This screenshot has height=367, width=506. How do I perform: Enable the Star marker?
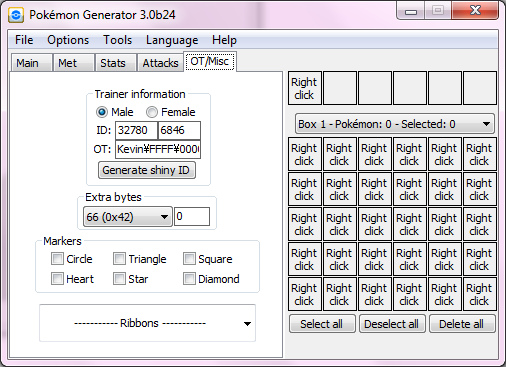pos(119,279)
